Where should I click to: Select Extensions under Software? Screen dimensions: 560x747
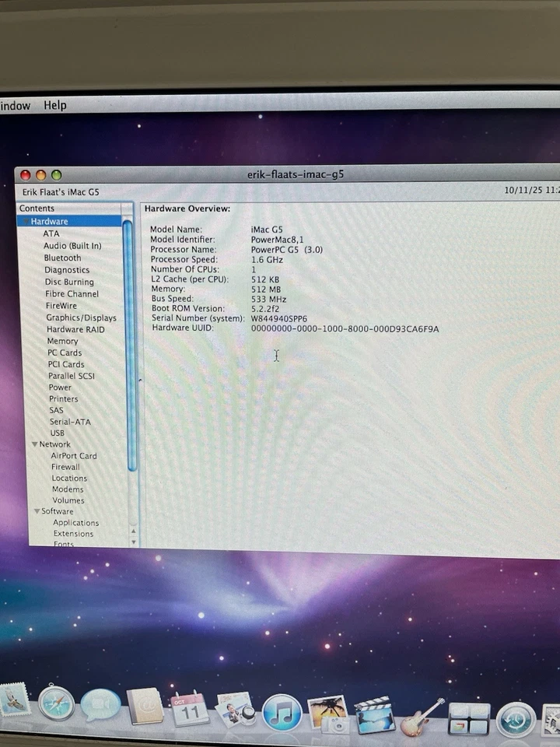[x=73, y=534]
